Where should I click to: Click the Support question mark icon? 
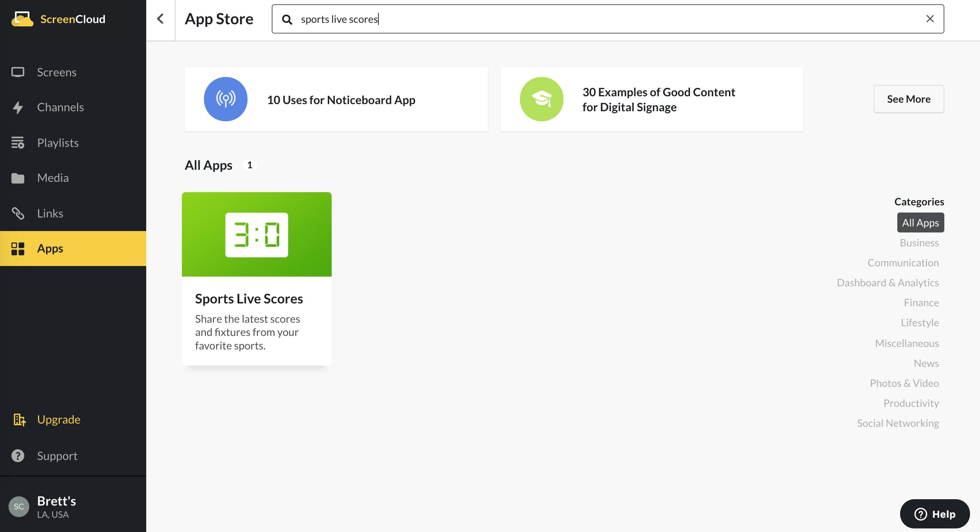(x=18, y=456)
